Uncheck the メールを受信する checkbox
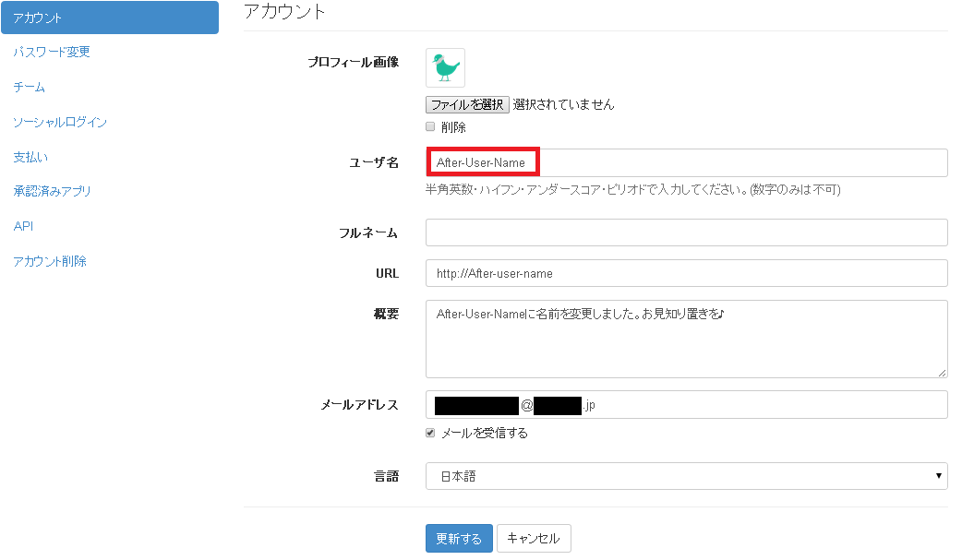Viewport: 962px width, 560px height. click(430, 433)
